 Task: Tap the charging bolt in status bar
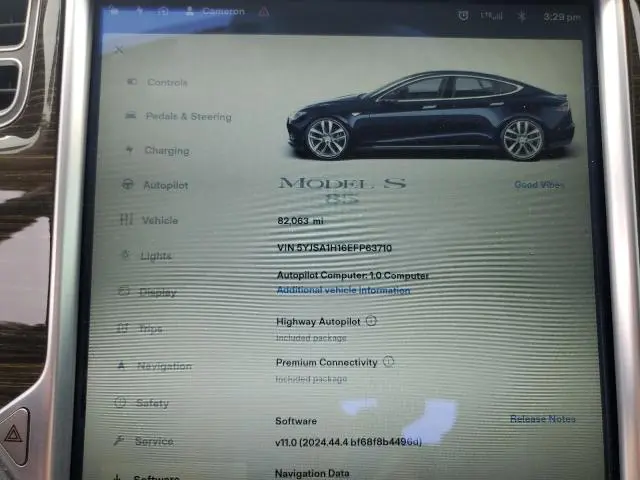[139, 10]
